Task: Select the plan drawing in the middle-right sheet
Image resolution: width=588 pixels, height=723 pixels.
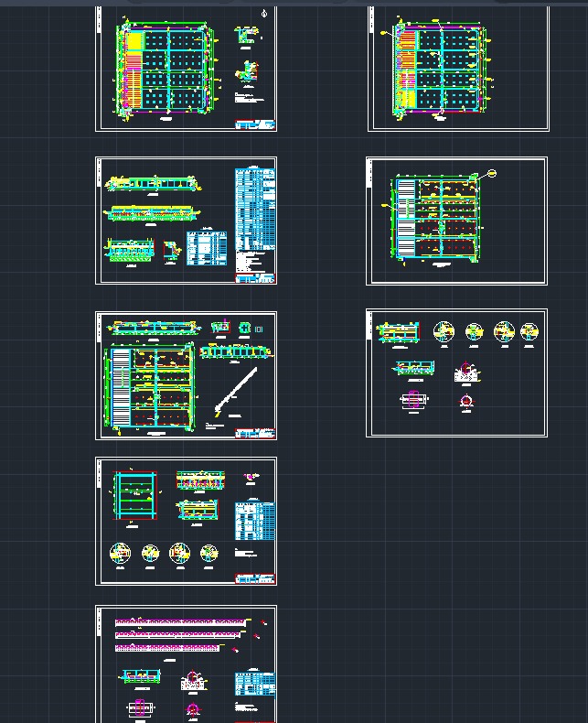Action: pos(436,219)
